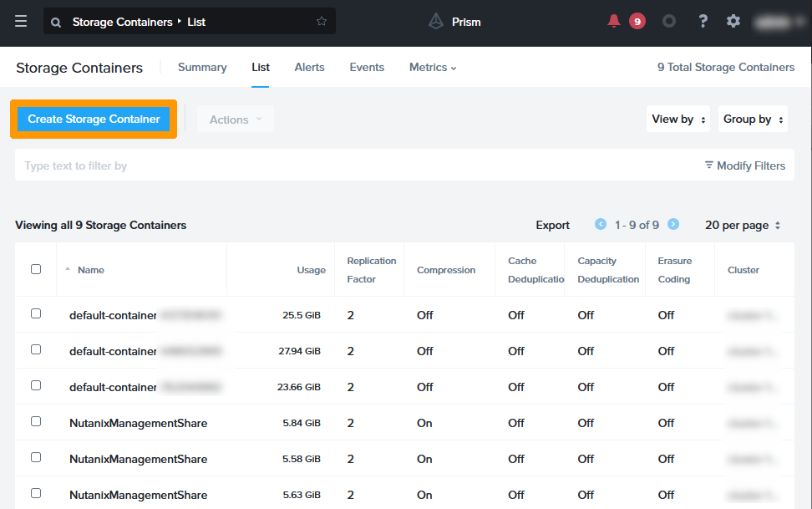Bookmark page with the star icon
This screenshot has width=812, height=509.
click(322, 22)
